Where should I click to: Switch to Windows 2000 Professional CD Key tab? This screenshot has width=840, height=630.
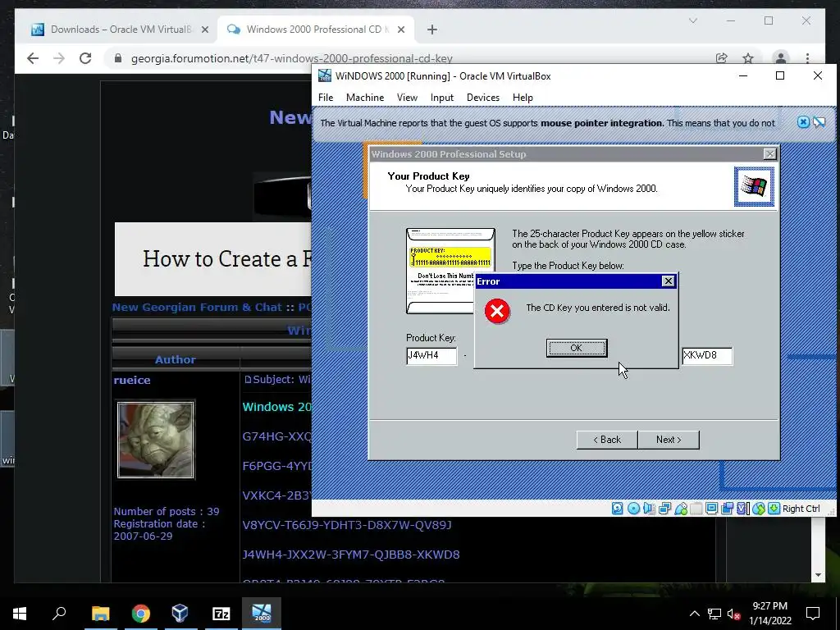[x=317, y=30]
